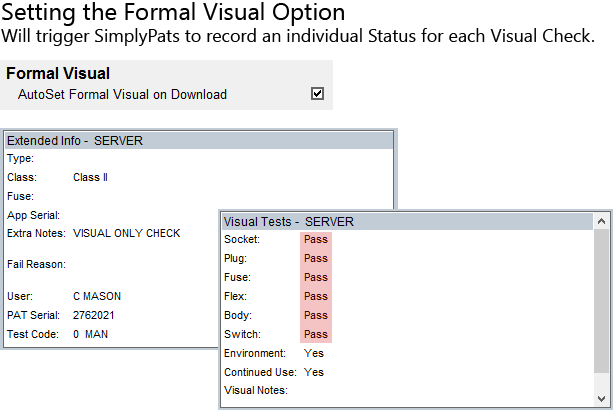Select the Socket Pass status cell

[x=315, y=240]
